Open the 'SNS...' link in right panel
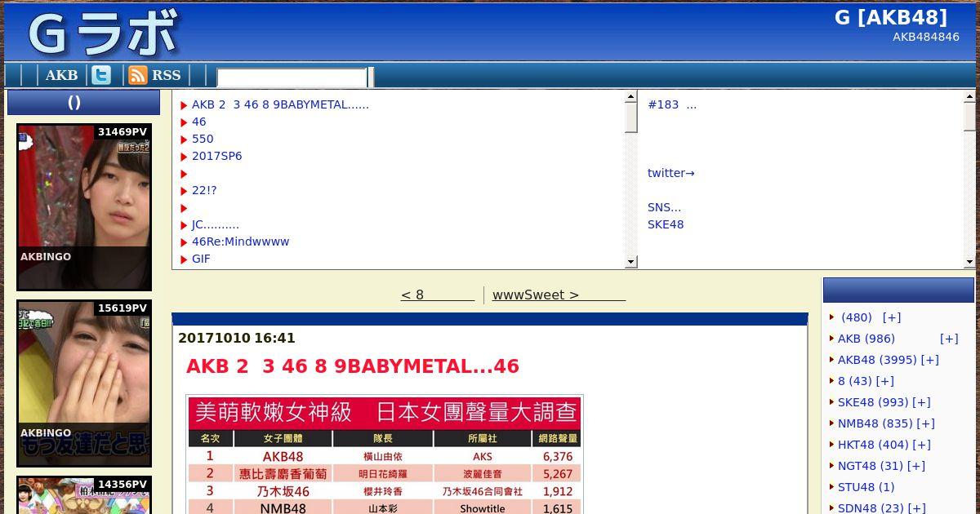980x514 pixels. click(664, 207)
